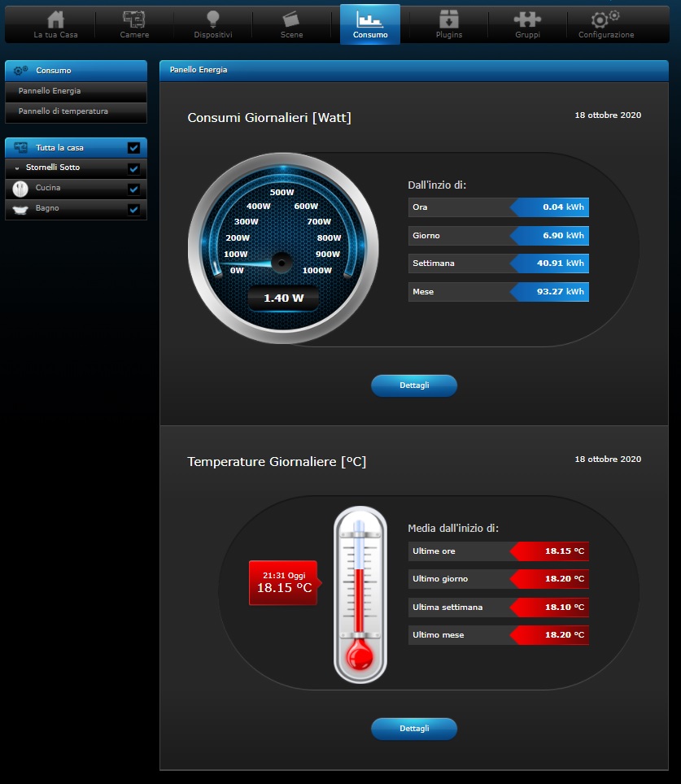The height and width of the screenshot is (784, 681).
Task: Switch to the Camere tab label
Action: tap(134, 35)
